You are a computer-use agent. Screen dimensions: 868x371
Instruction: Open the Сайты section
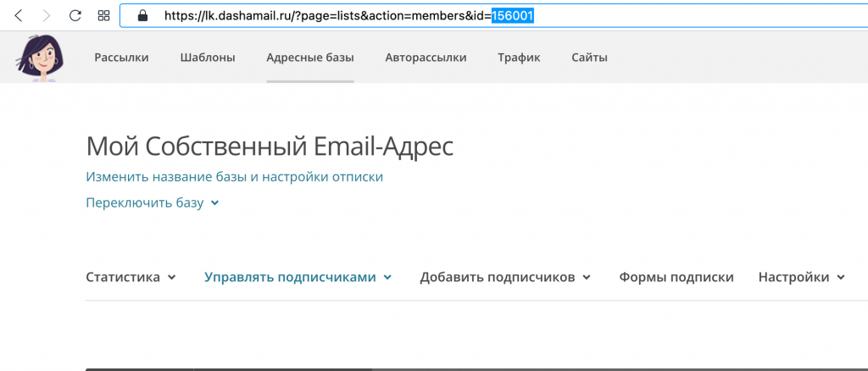point(590,58)
